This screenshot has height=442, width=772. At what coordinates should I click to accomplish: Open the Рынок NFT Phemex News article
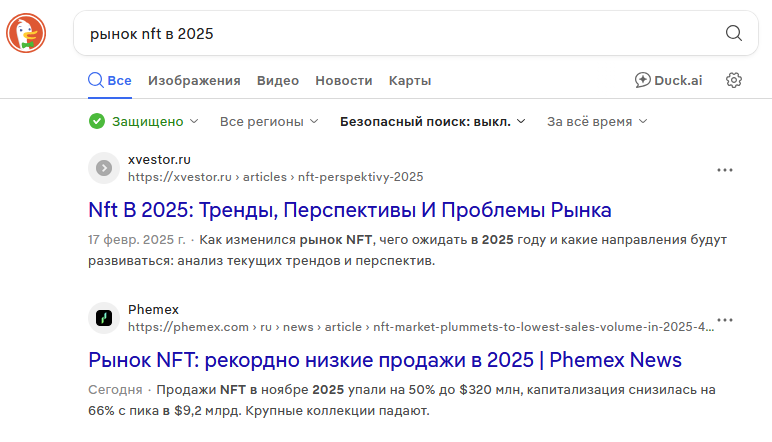tap(384, 360)
